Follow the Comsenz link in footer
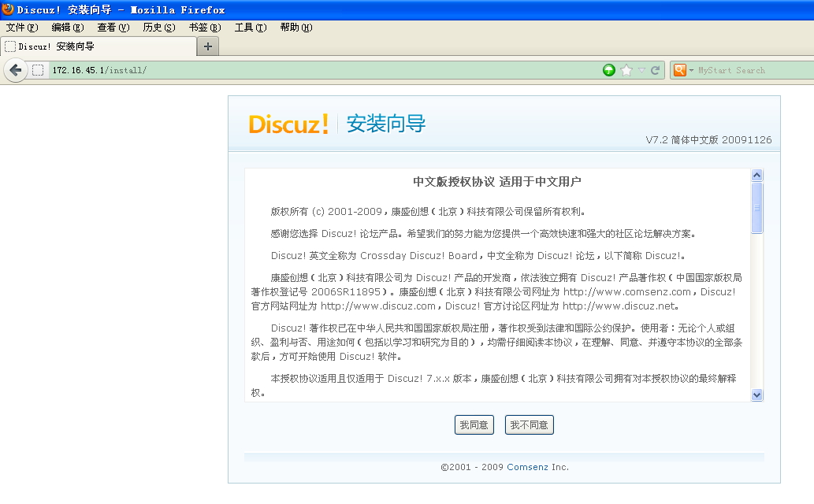814x504 pixels. (527, 467)
